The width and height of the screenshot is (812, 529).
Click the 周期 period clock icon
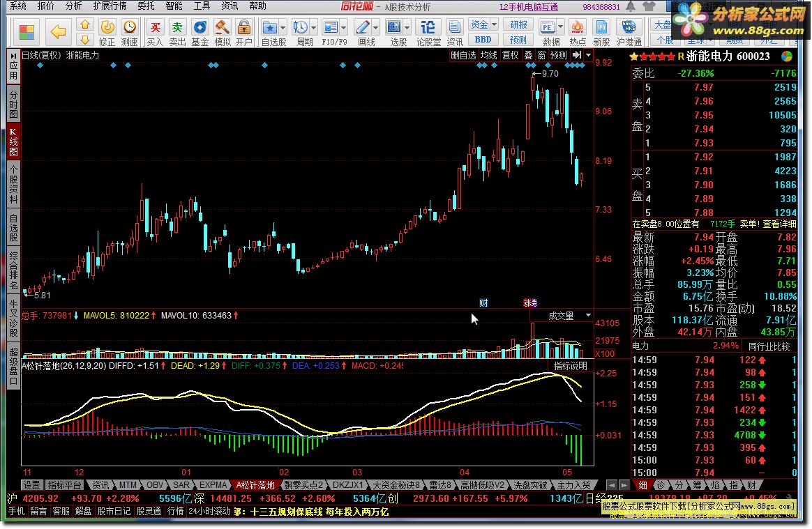(x=299, y=27)
